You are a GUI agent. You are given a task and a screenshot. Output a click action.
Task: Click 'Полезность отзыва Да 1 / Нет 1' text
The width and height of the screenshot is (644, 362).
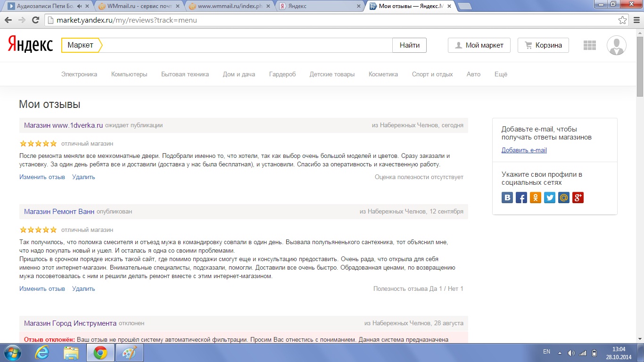418,288
